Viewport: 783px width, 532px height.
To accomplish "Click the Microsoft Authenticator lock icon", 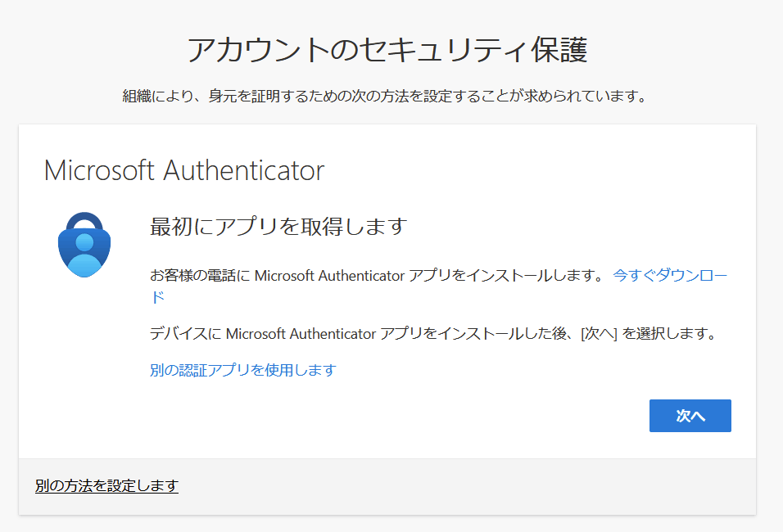I will [84, 245].
